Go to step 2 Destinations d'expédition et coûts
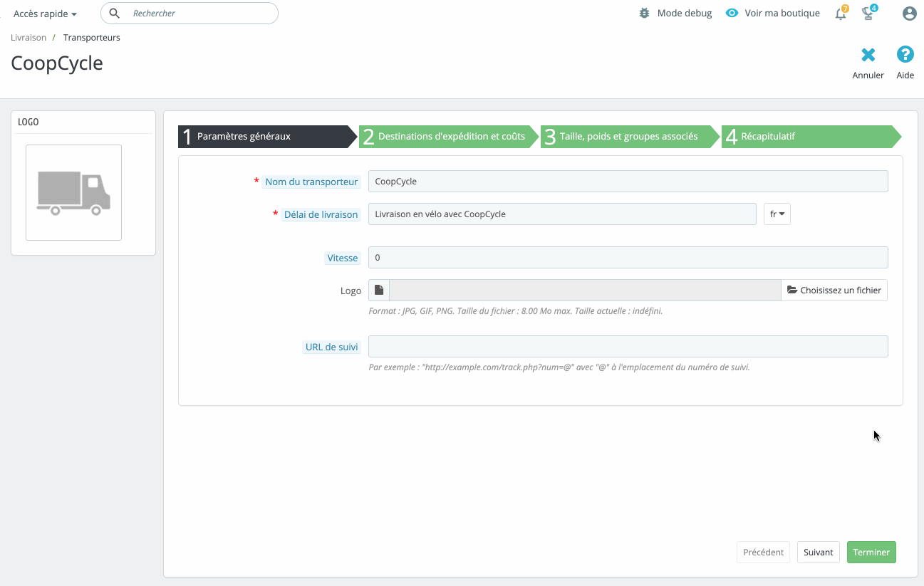This screenshot has height=586, width=924. 449,136
